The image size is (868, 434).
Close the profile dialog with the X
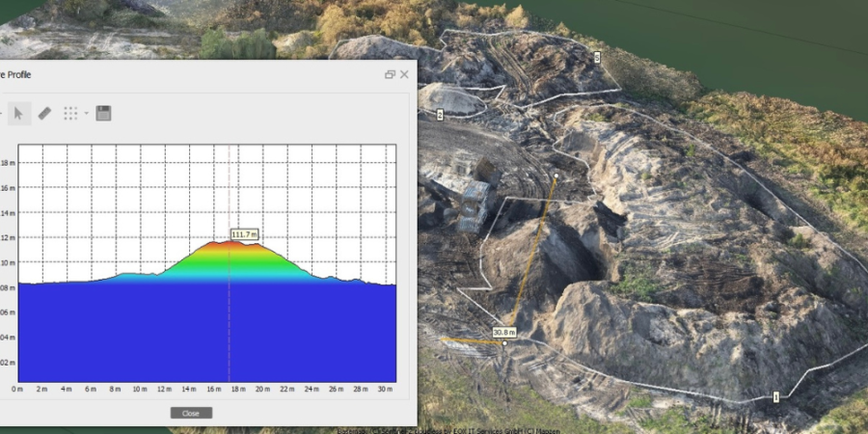coord(404,74)
